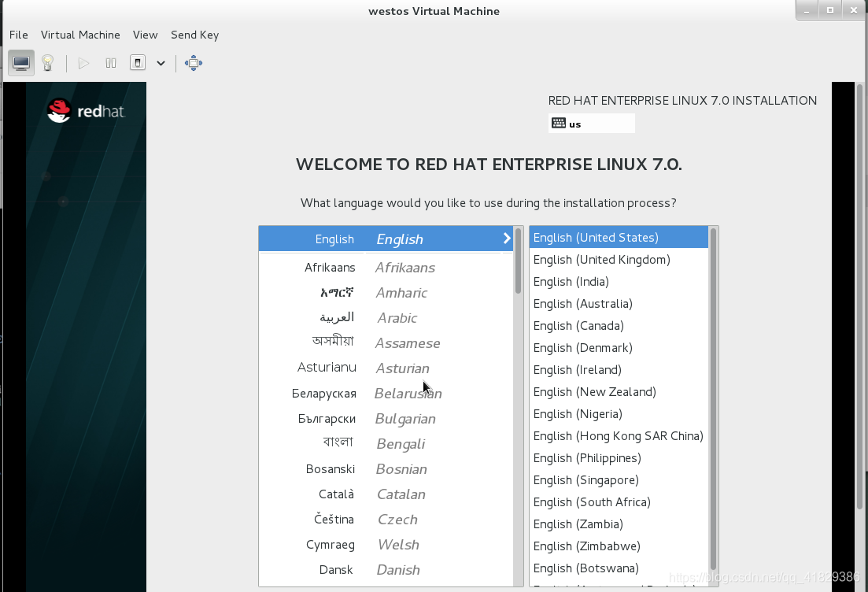This screenshot has width=868, height=592.
Task: Choose English (United Kingdom) locale
Action: pos(619,260)
